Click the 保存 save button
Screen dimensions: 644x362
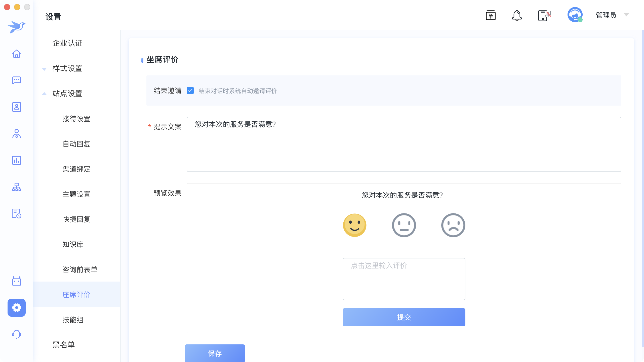(x=215, y=353)
